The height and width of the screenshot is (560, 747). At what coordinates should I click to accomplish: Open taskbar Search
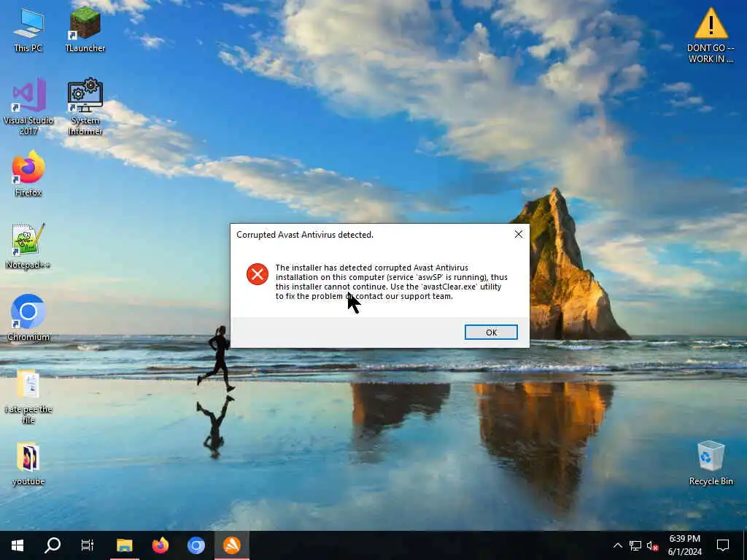53,545
